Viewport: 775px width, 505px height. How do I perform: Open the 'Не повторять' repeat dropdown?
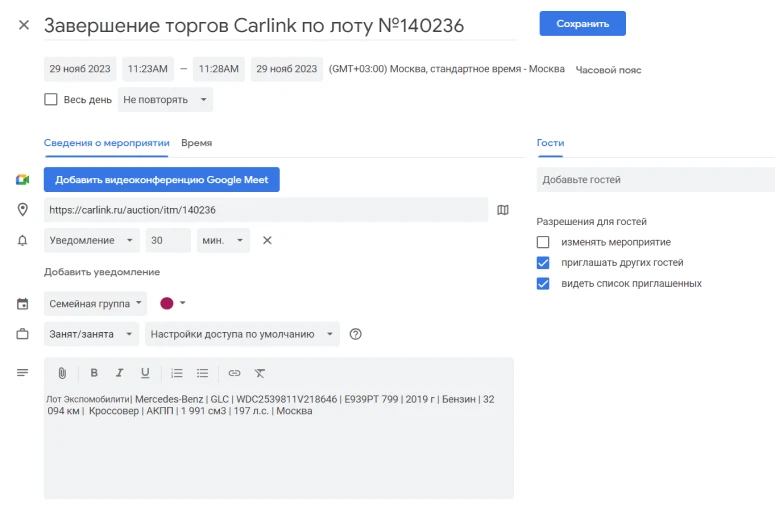(165, 100)
